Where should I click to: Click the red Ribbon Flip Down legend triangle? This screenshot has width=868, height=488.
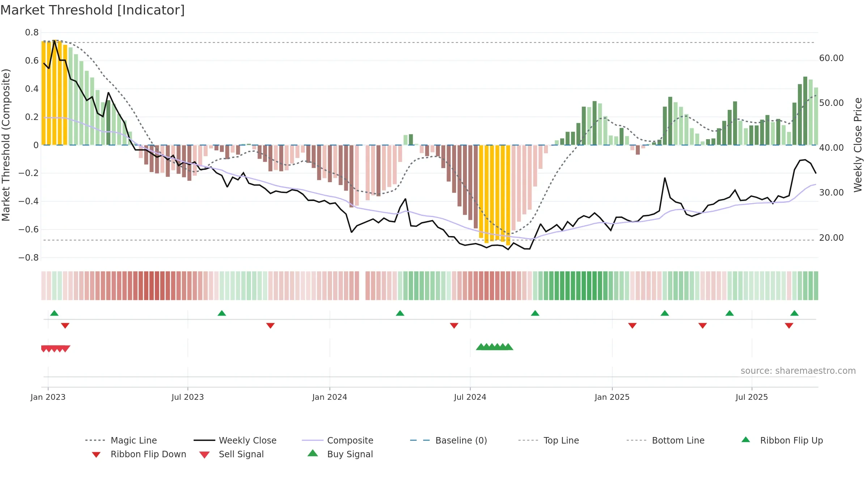[96, 455]
